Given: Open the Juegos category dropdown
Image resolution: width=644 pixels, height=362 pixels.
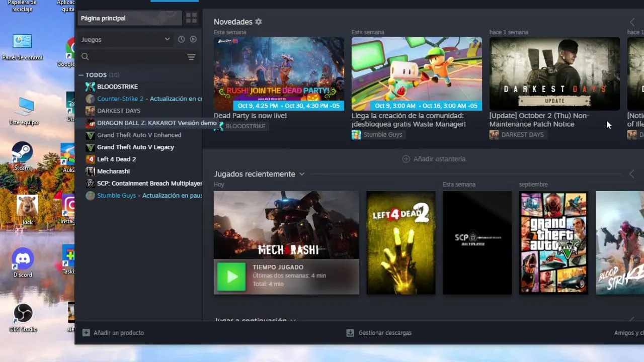Looking at the screenshot, I should 126,39.
